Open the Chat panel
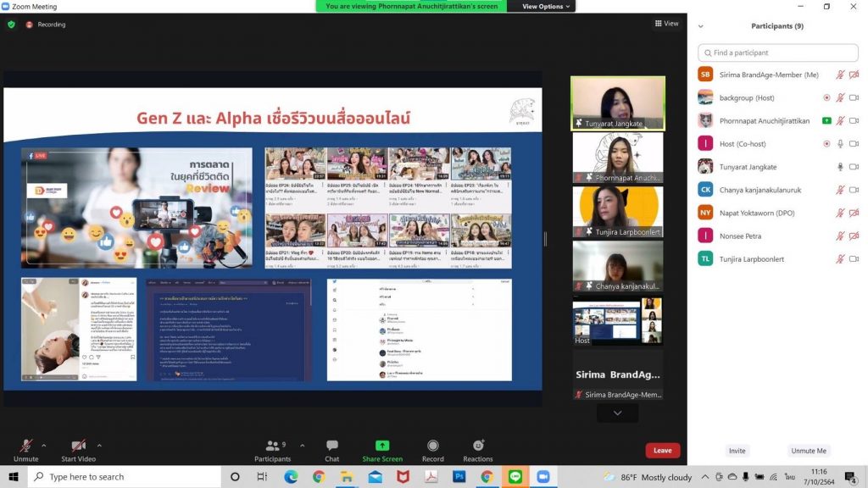 point(332,450)
